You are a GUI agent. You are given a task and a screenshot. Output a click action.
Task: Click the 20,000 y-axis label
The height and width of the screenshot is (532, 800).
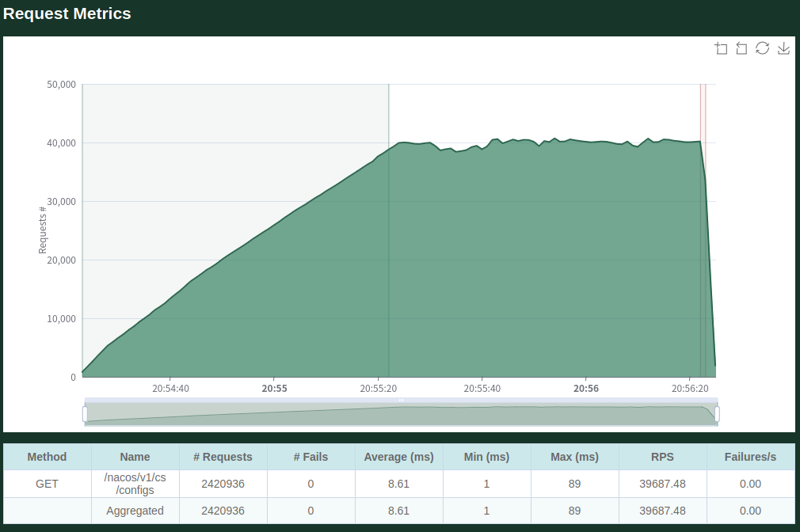pos(61,260)
